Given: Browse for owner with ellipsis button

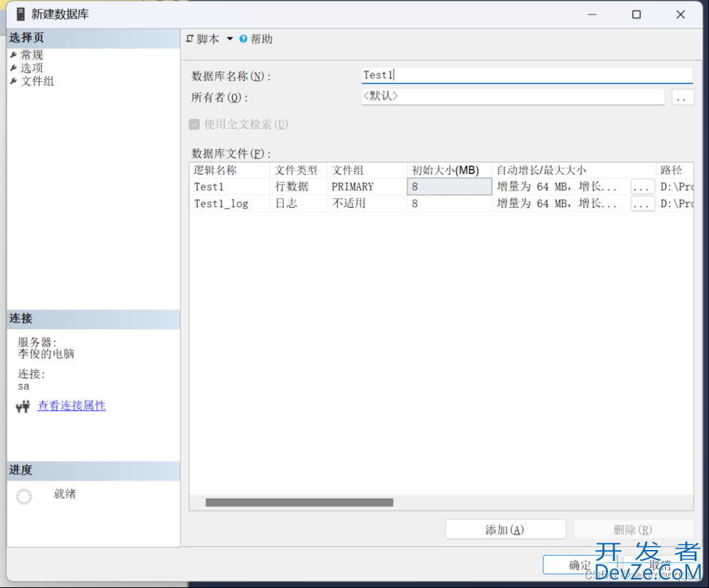Looking at the screenshot, I should 683,97.
